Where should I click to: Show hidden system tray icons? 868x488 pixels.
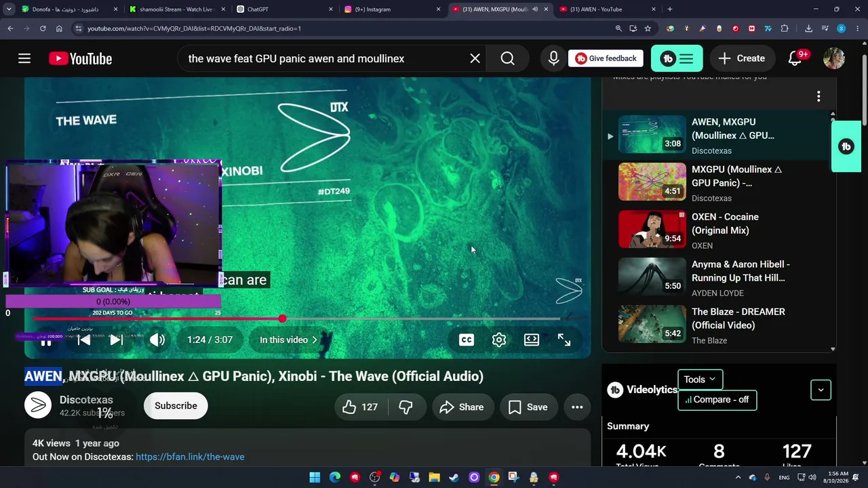tap(738, 478)
